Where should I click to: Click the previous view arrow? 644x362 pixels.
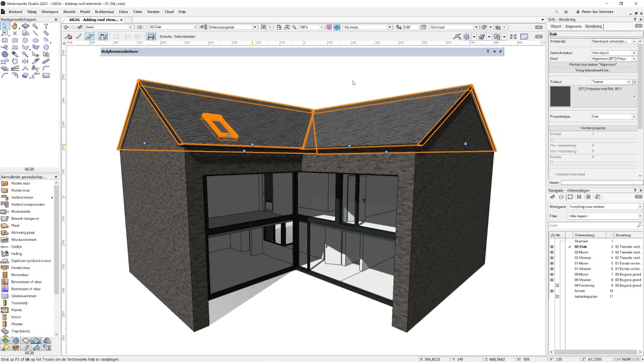coord(66,27)
